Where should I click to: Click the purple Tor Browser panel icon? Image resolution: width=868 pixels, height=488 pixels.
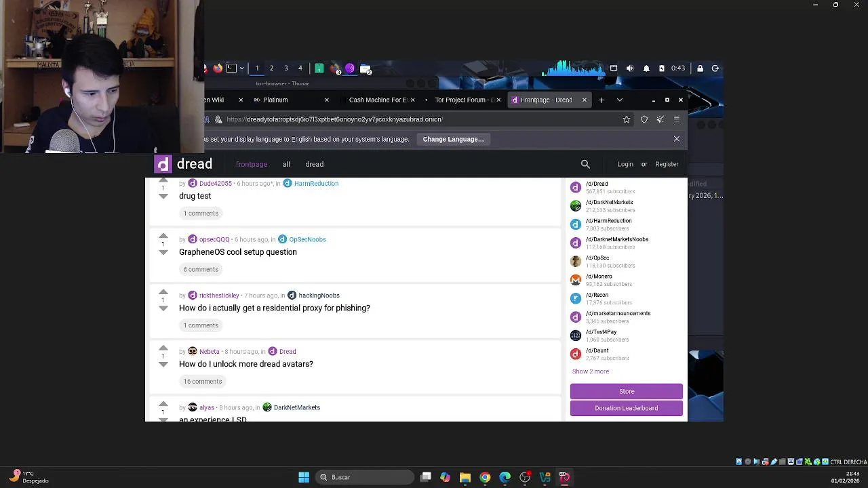click(x=350, y=68)
